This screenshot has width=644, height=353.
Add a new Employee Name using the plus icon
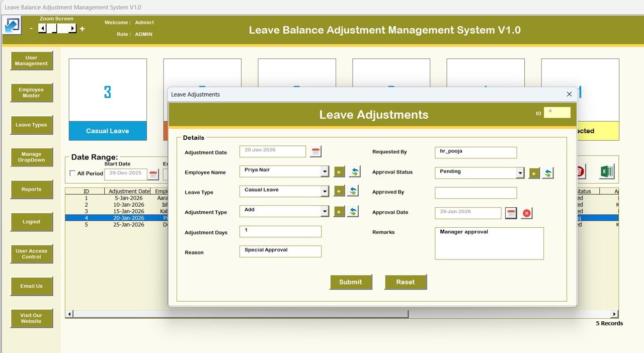coord(339,171)
